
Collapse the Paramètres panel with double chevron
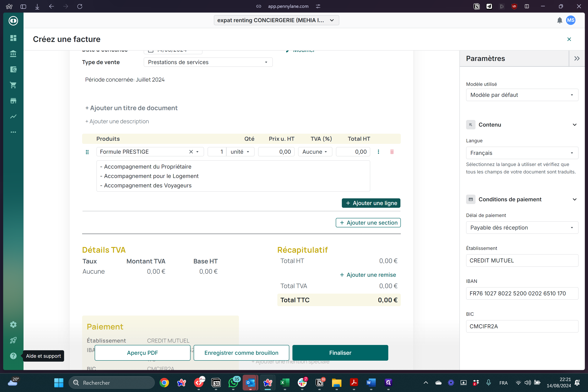(577, 58)
